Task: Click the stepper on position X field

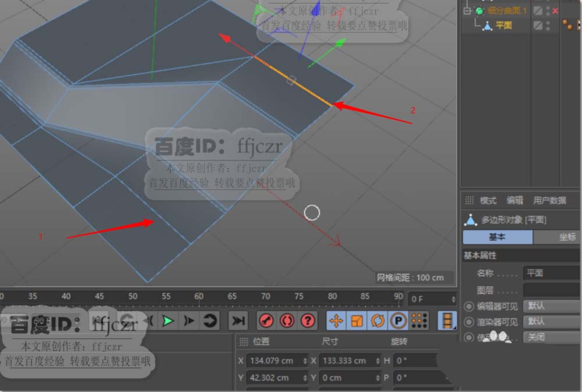Action: pyautogui.click(x=305, y=361)
